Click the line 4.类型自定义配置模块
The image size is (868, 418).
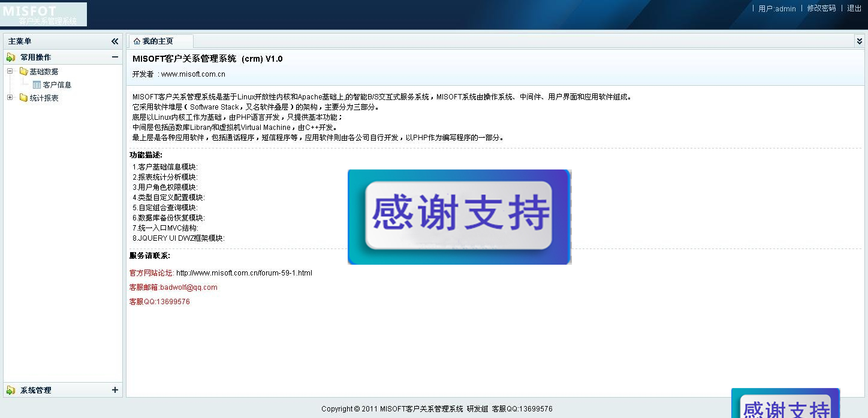pyautogui.click(x=168, y=198)
